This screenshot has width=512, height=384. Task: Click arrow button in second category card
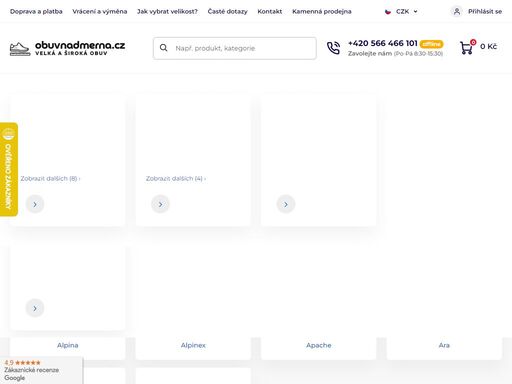[160, 204]
